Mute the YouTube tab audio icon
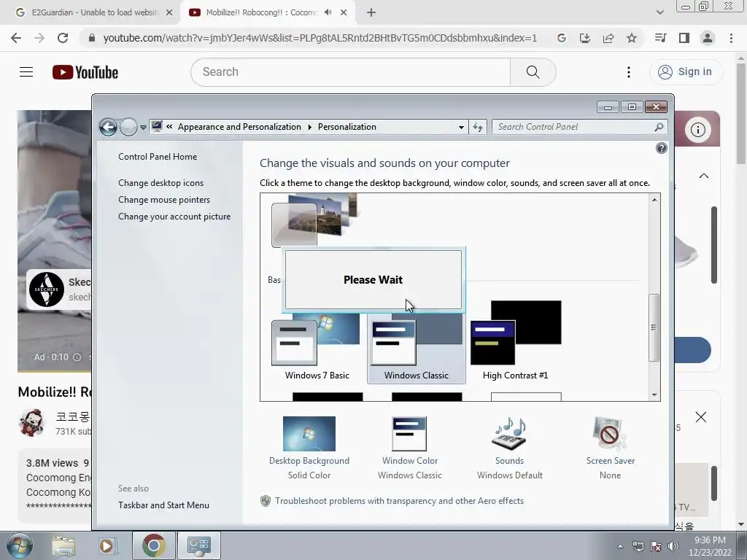The height and width of the screenshot is (560, 747). click(x=328, y=12)
